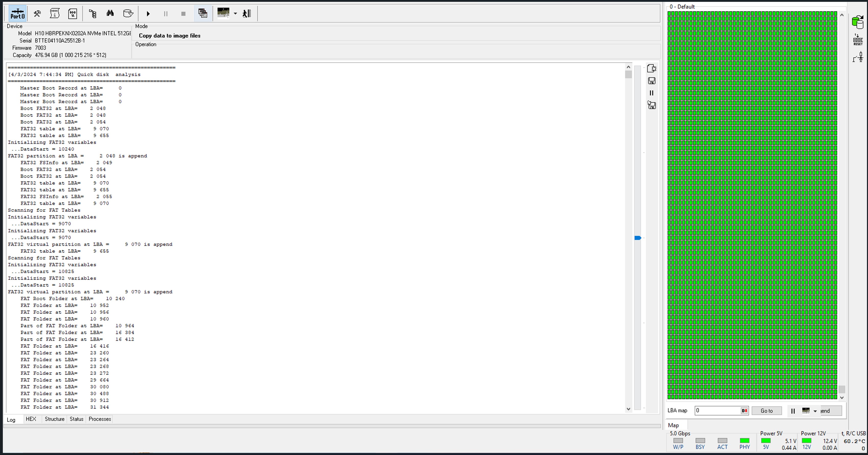
Task: Pause the map with pause icon
Action: (x=793, y=411)
